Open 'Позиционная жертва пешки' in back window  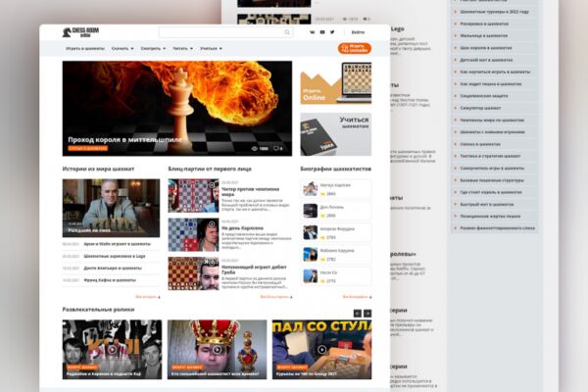tap(490, 216)
